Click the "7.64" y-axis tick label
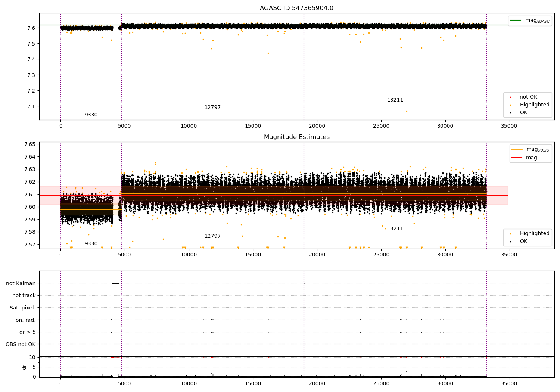The image size is (560, 392). tap(30, 157)
